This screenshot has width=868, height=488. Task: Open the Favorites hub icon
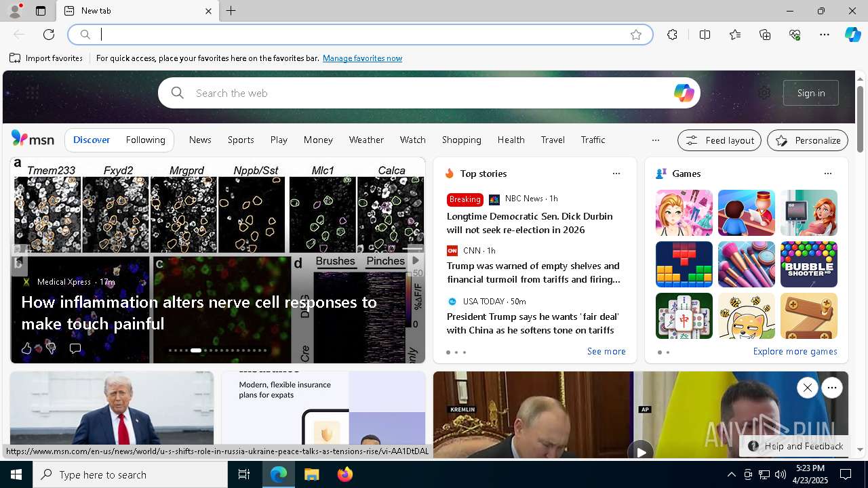pyautogui.click(x=735, y=35)
